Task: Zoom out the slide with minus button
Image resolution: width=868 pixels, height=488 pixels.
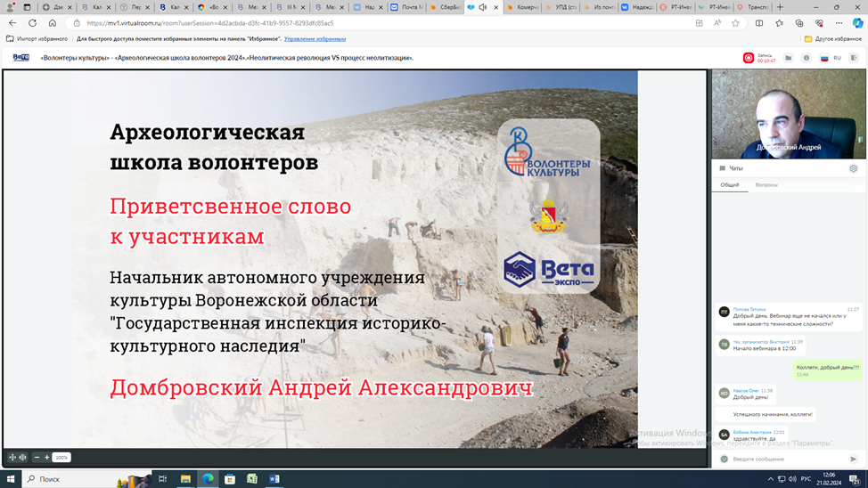Action: click(37, 458)
